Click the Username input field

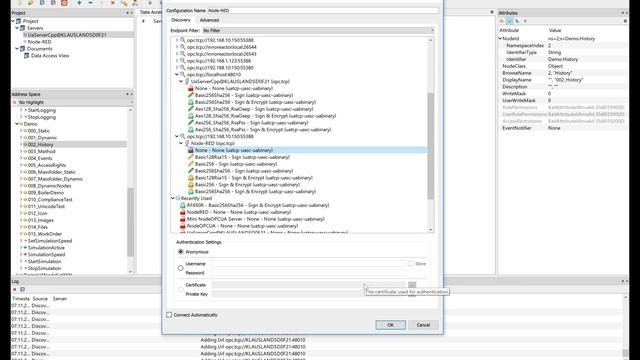(309, 264)
